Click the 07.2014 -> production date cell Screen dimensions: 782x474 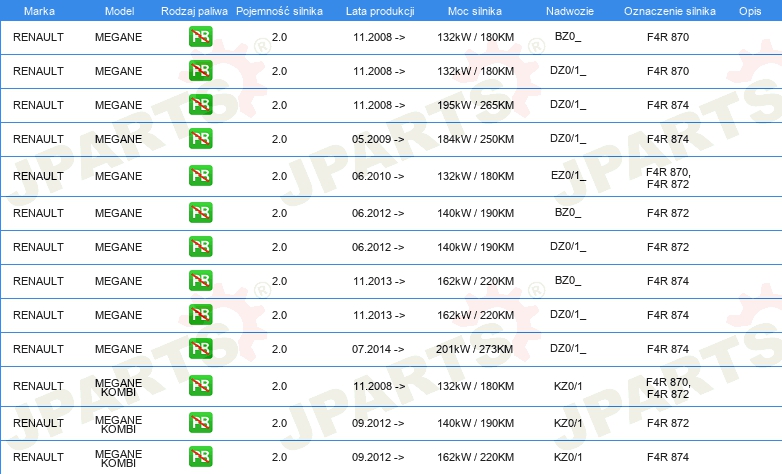pyautogui.click(x=378, y=349)
